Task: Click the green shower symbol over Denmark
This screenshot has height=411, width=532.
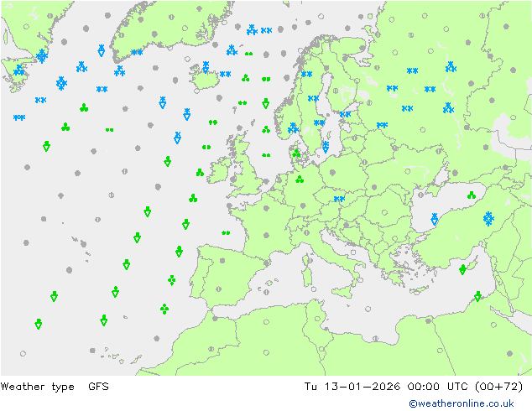Action: point(296,153)
